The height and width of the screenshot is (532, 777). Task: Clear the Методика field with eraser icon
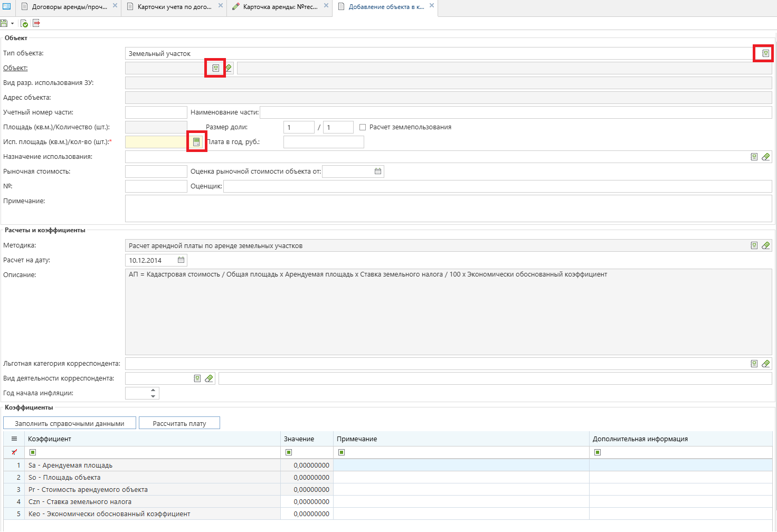pyautogui.click(x=766, y=245)
